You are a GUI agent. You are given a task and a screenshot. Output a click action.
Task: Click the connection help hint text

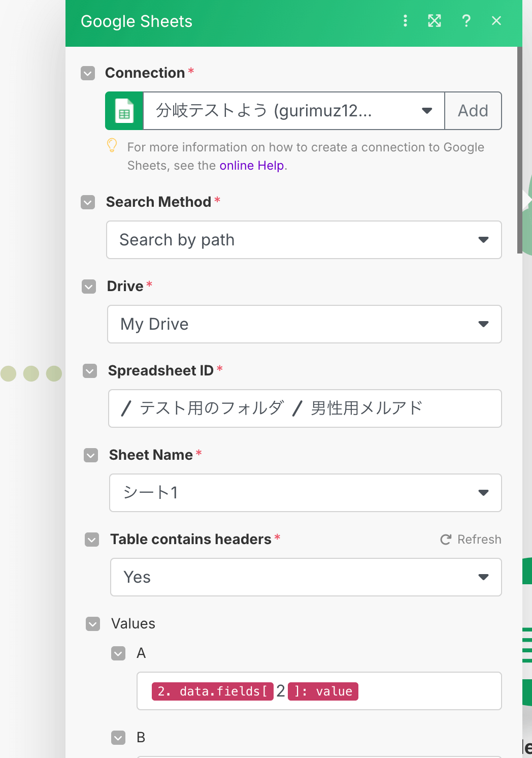(306, 156)
